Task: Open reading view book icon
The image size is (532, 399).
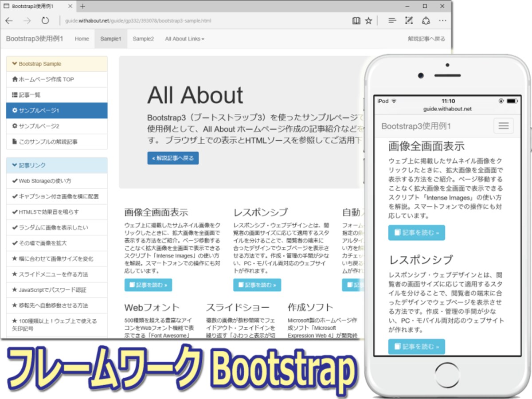Action: pyautogui.click(x=356, y=21)
